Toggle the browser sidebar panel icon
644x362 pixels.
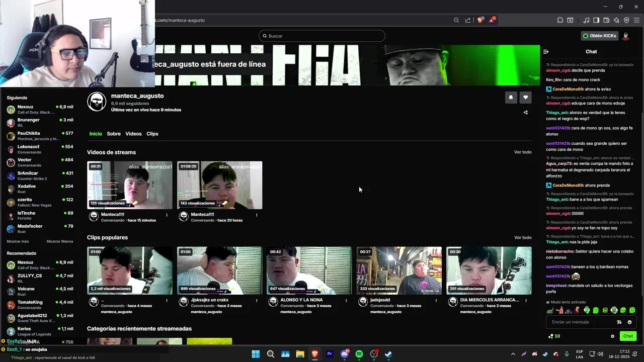tap(596, 20)
